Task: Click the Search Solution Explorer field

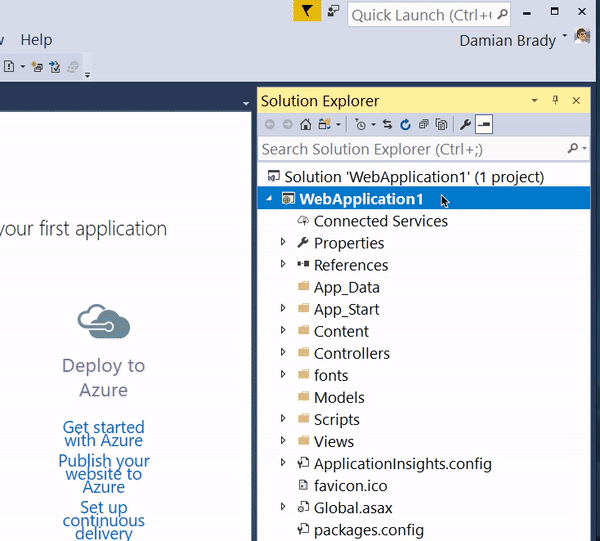Action: pos(412,149)
